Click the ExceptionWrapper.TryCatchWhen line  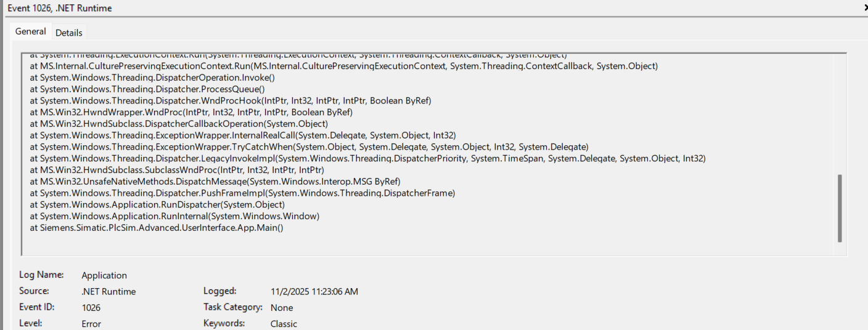(309, 147)
